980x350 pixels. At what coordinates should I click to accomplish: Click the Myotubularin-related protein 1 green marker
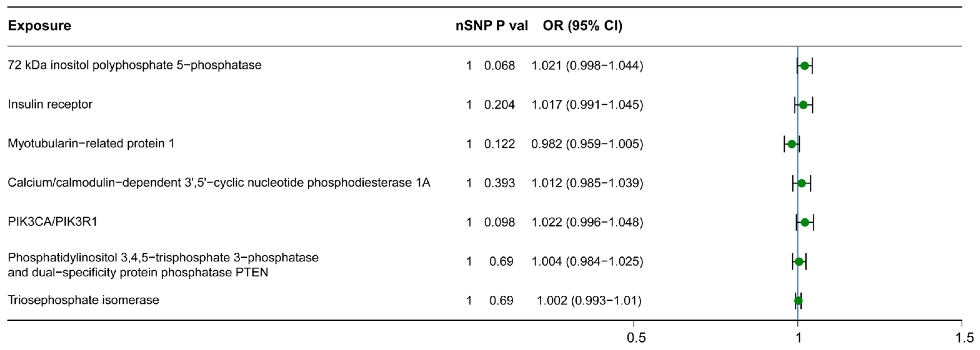point(792,144)
